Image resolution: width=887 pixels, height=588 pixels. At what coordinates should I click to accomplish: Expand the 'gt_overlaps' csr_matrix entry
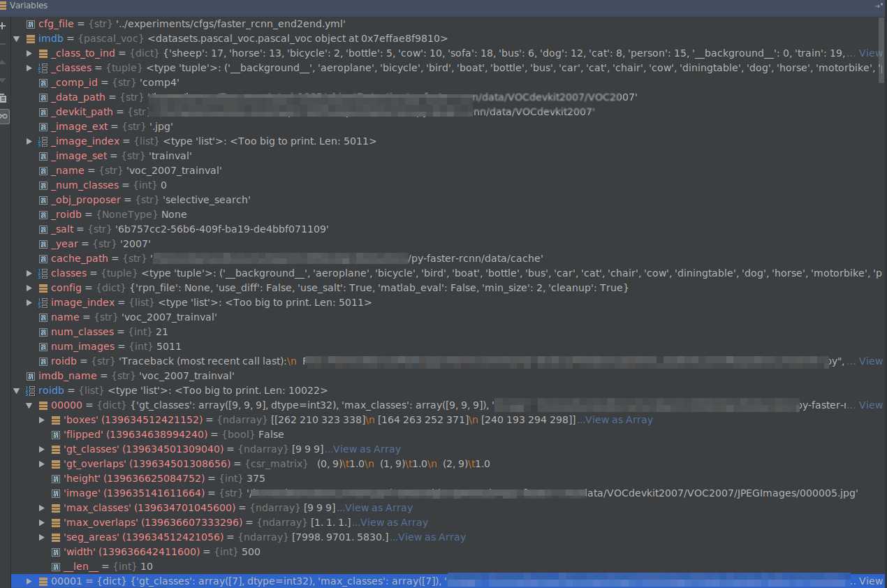[41, 464]
